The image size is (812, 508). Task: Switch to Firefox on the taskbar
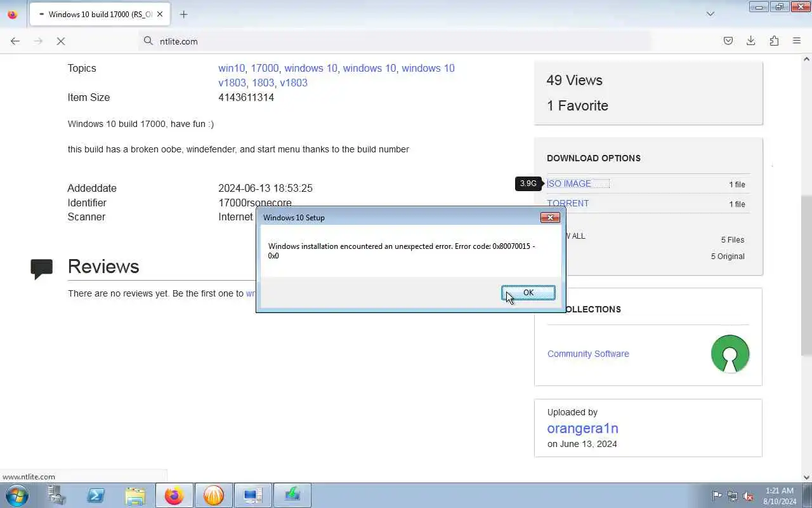coord(174,495)
